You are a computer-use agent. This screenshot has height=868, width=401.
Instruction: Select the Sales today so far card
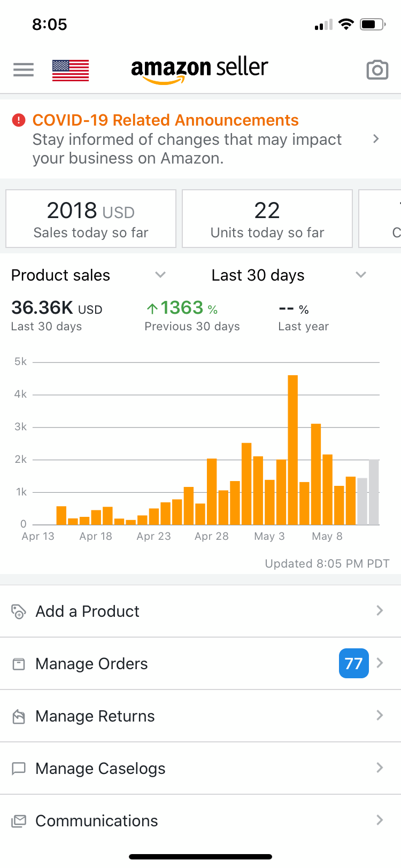coord(91,219)
